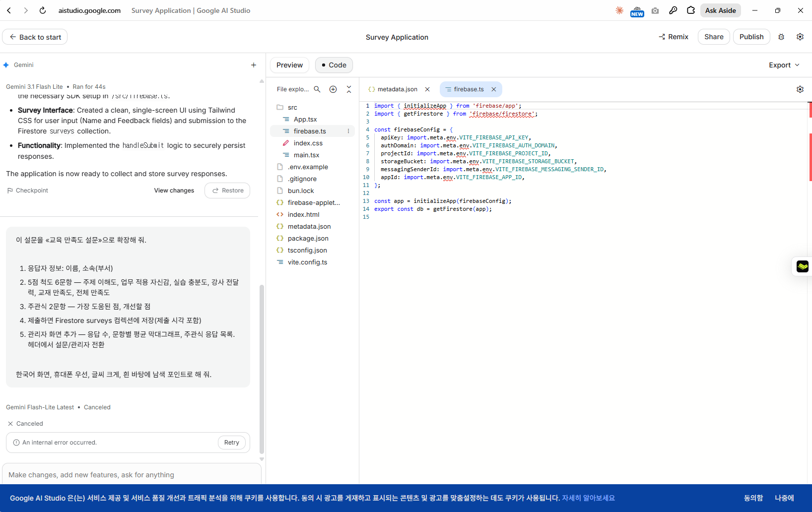
Task: Click the Canceled X status icon
Action: pos(10,424)
